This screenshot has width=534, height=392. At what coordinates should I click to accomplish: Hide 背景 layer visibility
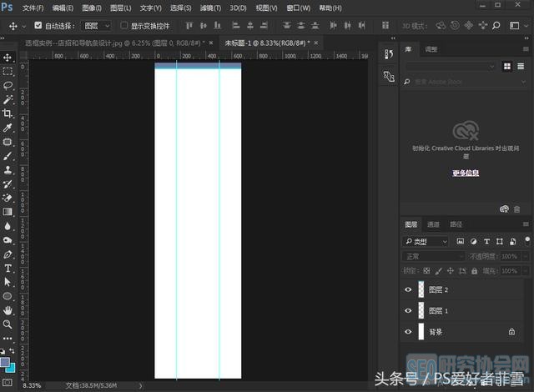point(408,332)
